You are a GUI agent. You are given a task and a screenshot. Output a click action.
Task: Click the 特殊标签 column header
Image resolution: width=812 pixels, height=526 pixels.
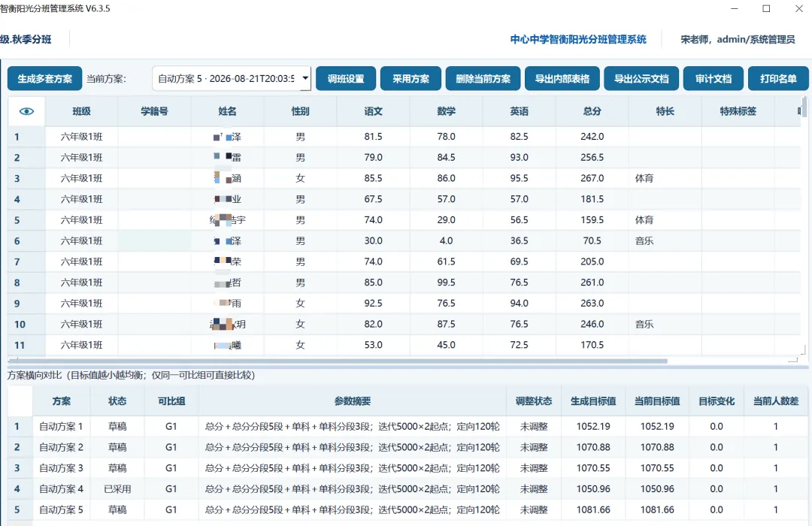(x=738, y=111)
